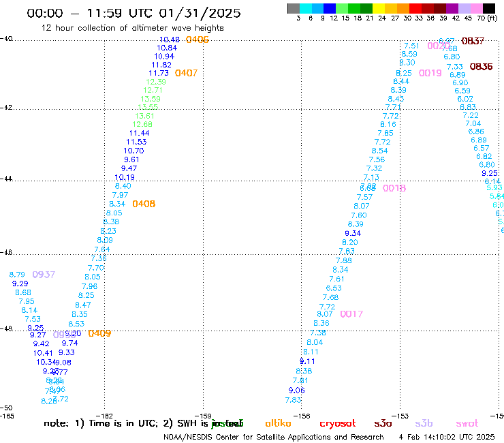Click the wave height value 10.70

pos(133,151)
